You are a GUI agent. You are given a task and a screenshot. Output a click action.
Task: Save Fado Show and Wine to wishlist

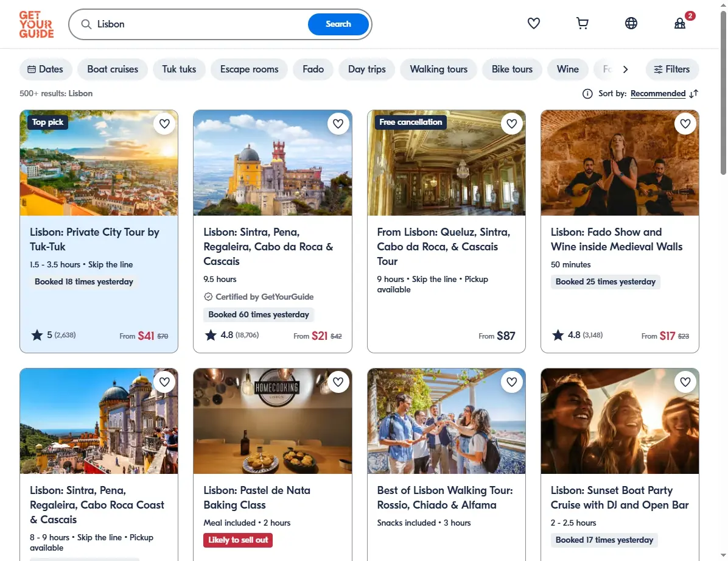685,124
